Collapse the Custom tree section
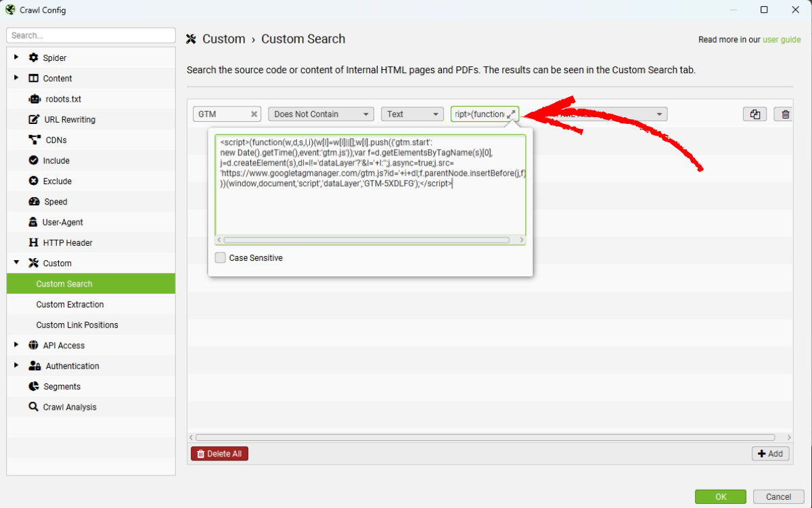This screenshot has height=508, width=812. click(16, 263)
